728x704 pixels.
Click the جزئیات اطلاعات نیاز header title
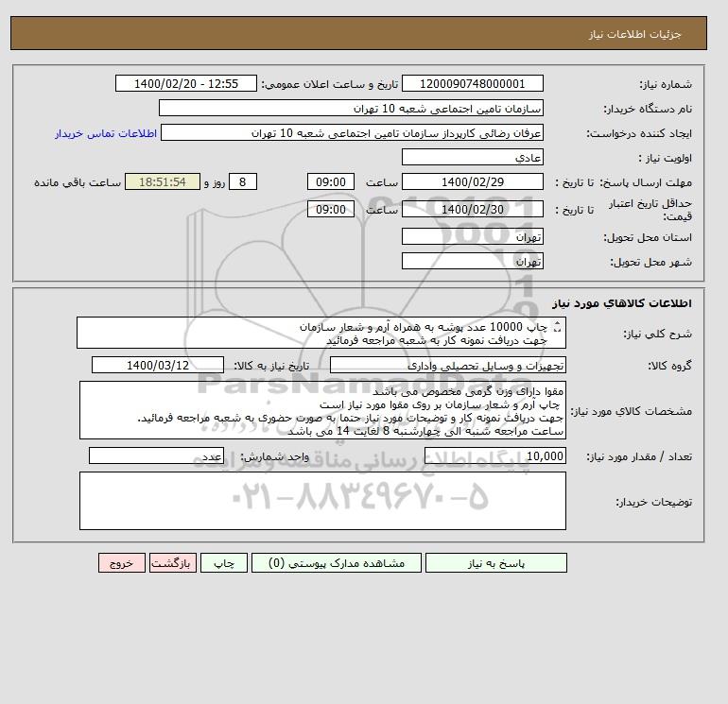[x=634, y=34]
